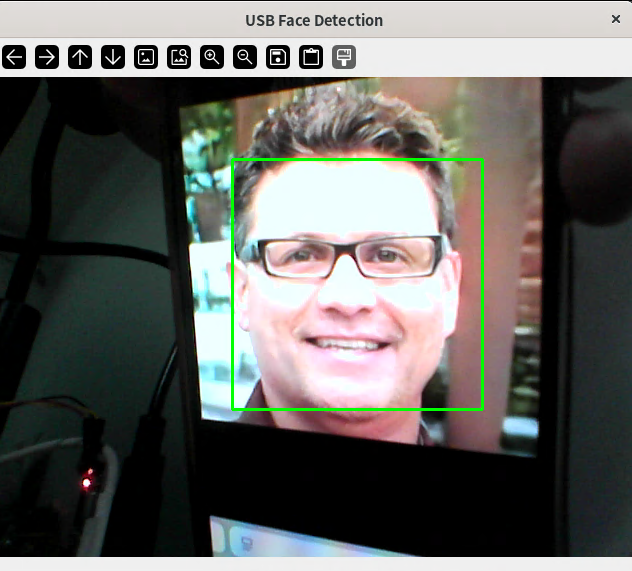The image size is (632, 571).
Task: Zoom out with the magnifier minus icon
Action: pos(245,57)
